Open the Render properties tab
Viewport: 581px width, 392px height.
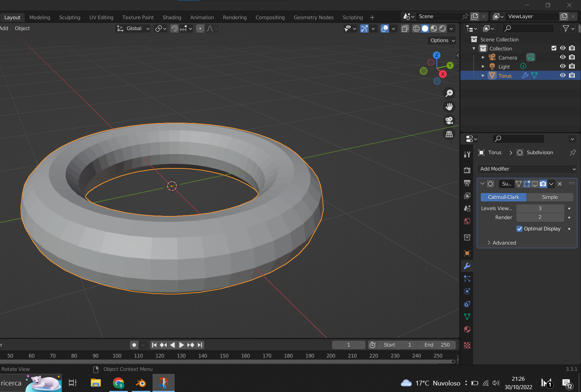[467, 170]
